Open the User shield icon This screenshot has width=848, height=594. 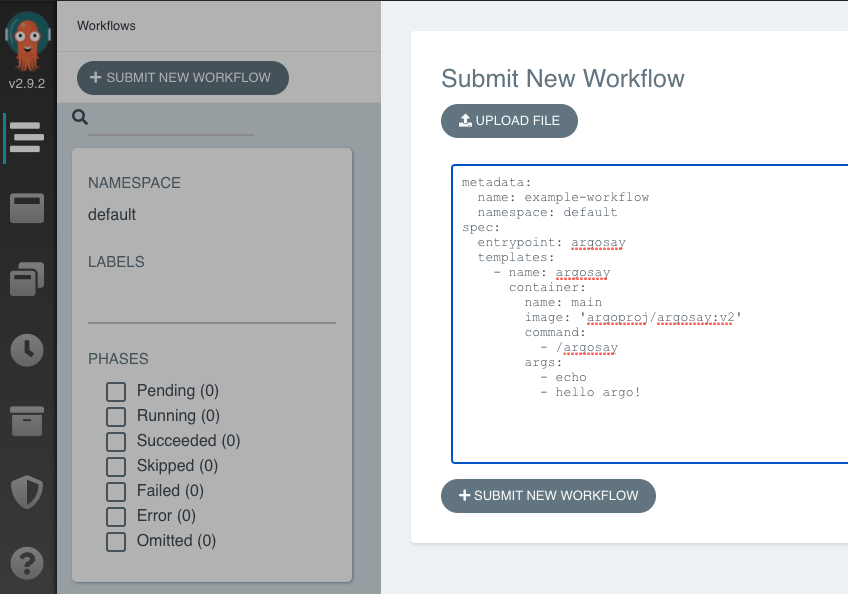(27, 492)
